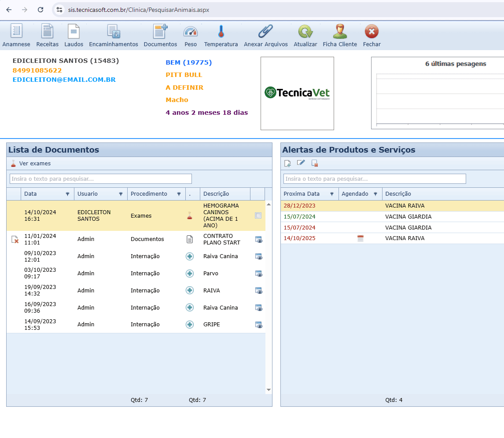This screenshot has height=438, width=504.
Task: Click the Atualizar refresh icon
Action: [305, 32]
